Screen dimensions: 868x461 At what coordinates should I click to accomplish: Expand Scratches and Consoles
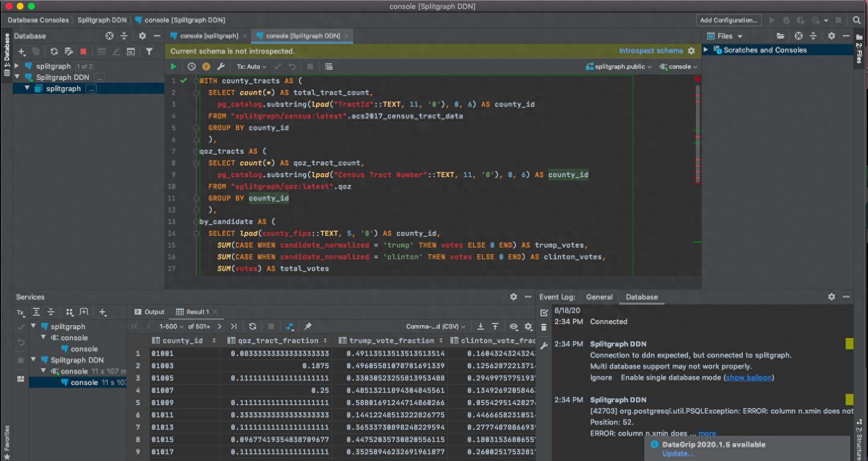[706, 50]
